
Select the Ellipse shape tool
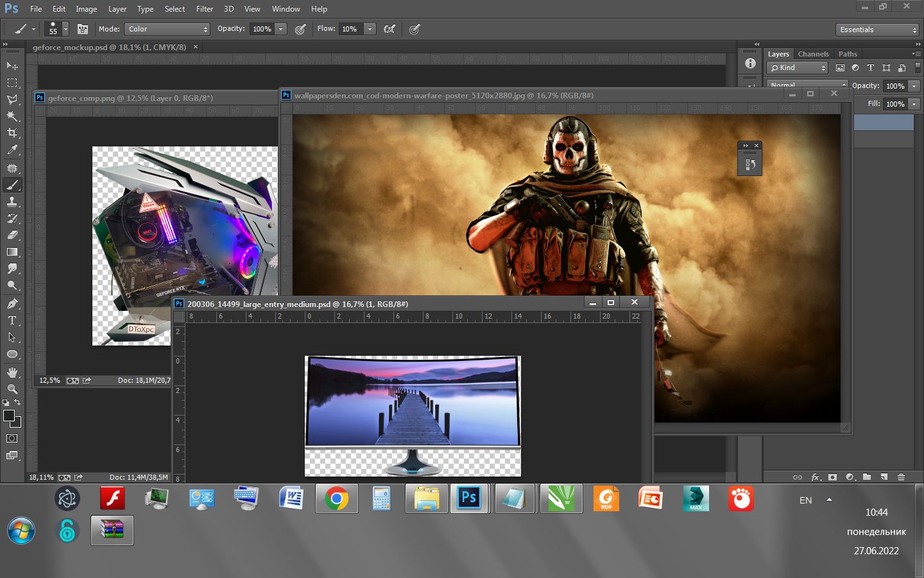click(x=12, y=354)
